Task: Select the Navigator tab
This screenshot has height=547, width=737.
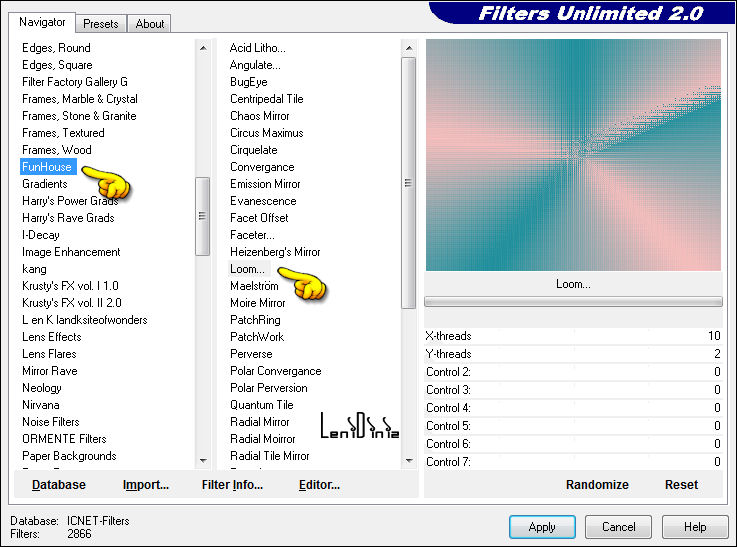Action: [x=42, y=22]
